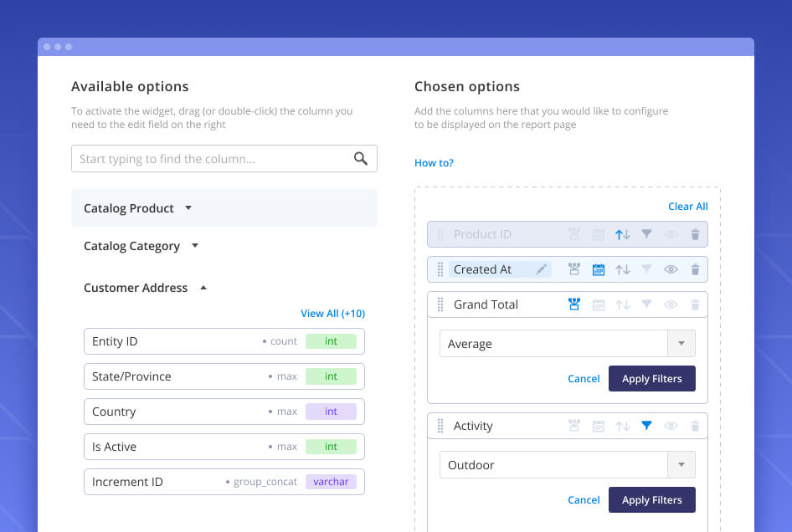Delete the Product ID column with trash icon
The image size is (792, 532).
click(x=695, y=235)
